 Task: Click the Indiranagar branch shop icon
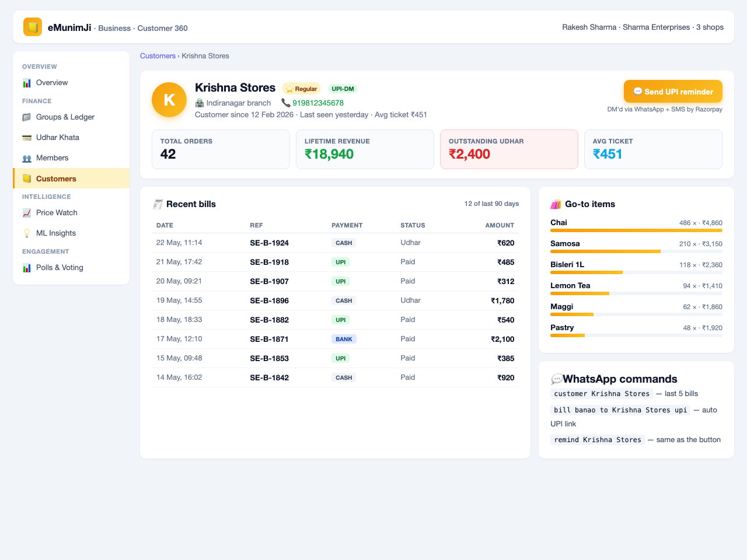tap(200, 103)
